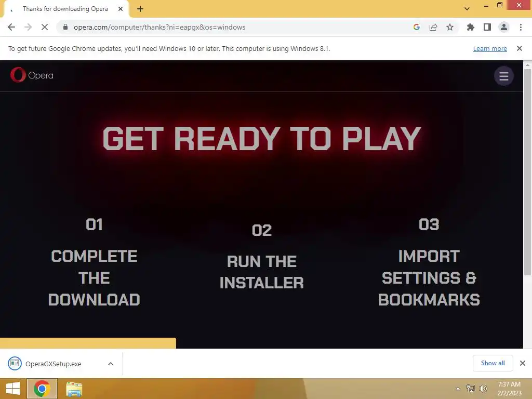Click the Google icon in address bar

[417, 27]
